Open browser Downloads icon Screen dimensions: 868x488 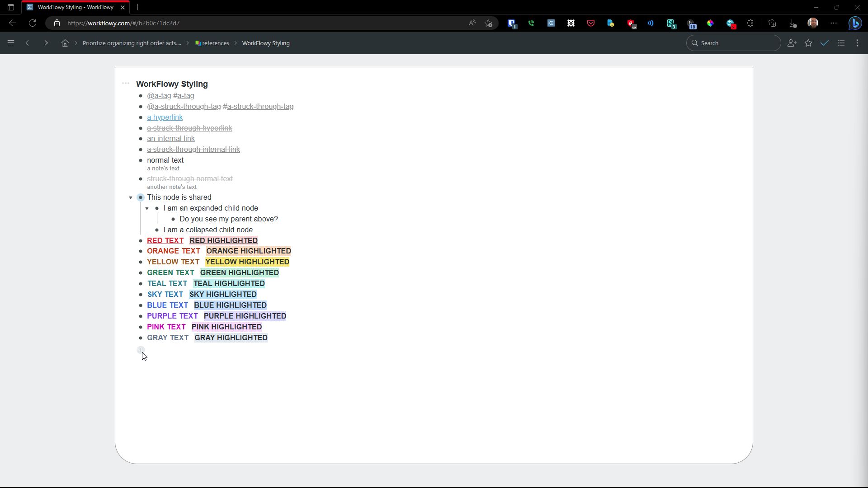[793, 23]
